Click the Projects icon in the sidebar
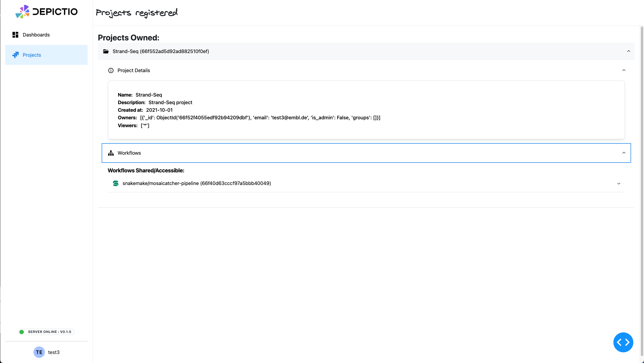This screenshot has width=644, height=363. (15, 55)
